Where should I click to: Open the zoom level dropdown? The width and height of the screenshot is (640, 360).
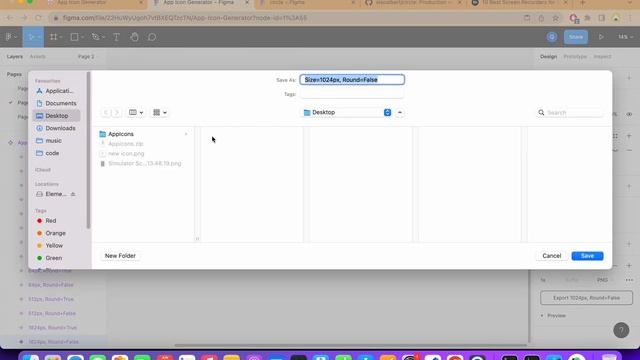click(x=625, y=37)
